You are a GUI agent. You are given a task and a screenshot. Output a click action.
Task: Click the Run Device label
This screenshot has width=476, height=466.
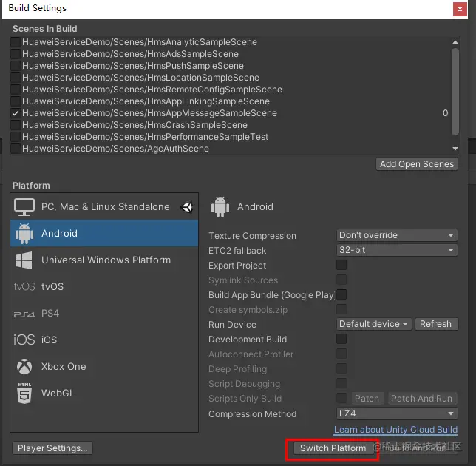(232, 325)
